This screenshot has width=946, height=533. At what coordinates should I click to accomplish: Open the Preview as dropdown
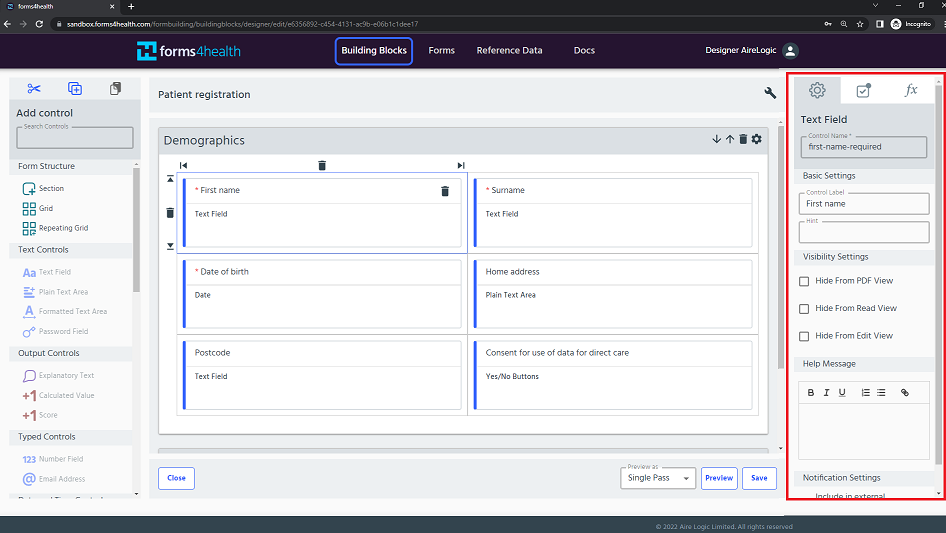tap(658, 478)
